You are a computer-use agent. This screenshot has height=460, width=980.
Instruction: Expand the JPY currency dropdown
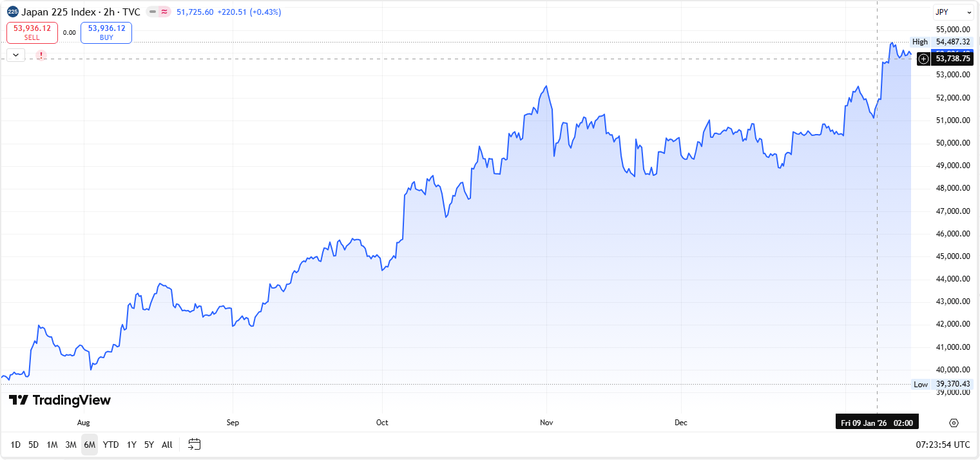pyautogui.click(x=953, y=12)
